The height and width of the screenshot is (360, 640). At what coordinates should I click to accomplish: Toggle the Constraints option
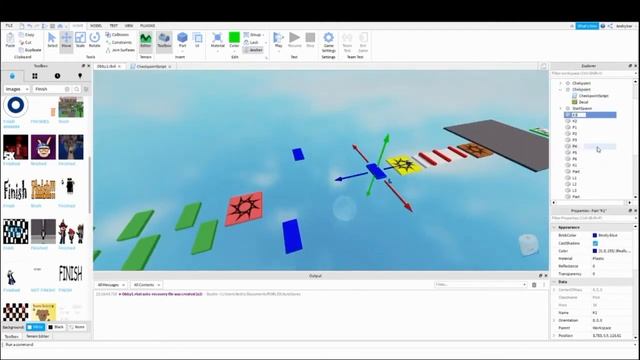[x=119, y=42]
